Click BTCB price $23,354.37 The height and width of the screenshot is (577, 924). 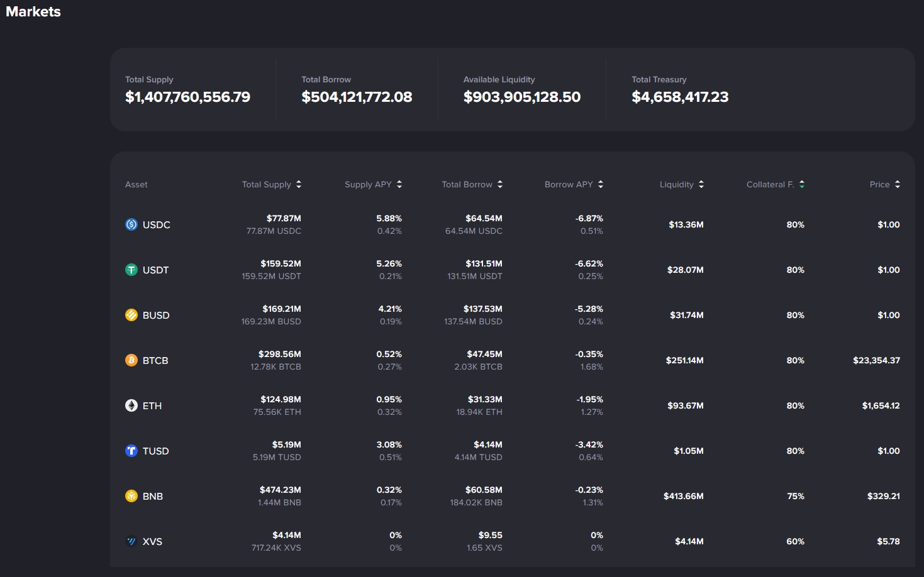877,360
